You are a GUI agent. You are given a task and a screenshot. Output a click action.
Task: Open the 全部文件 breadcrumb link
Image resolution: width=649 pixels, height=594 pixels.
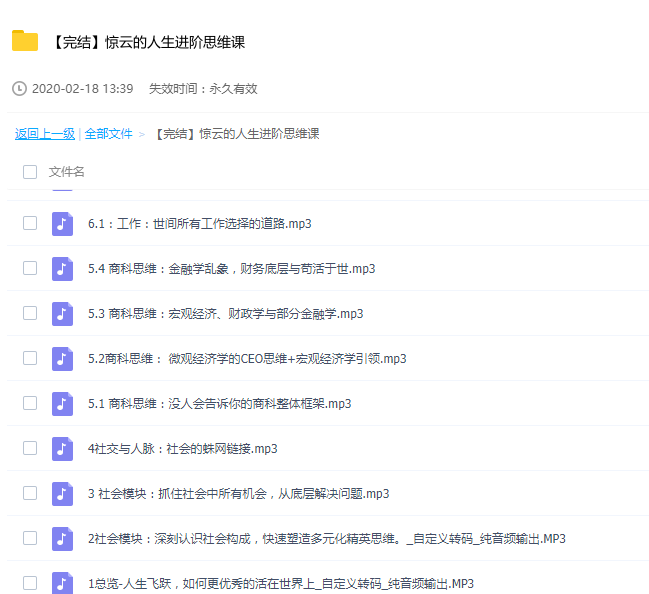click(x=108, y=134)
